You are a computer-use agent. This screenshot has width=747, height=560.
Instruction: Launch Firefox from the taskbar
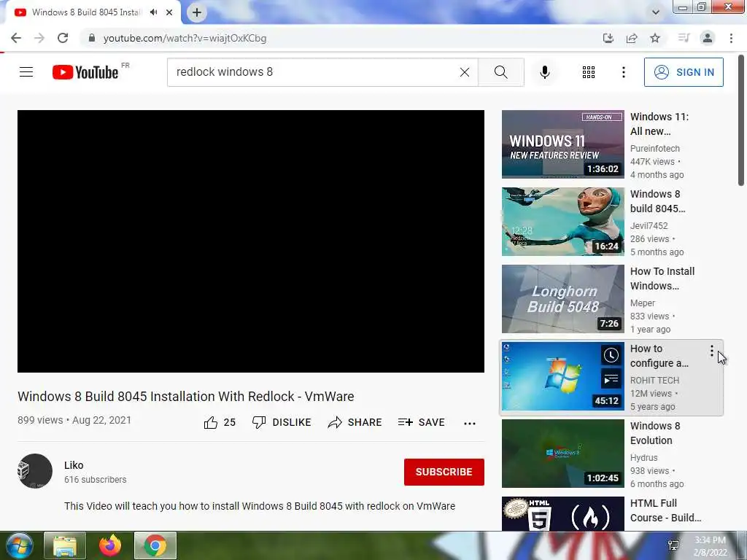110,545
